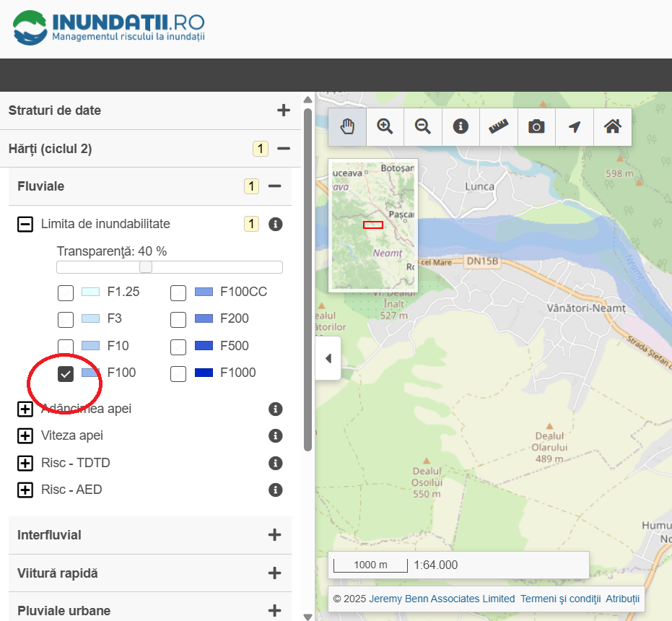This screenshot has height=621, width=672.
Task: Activate the map feature info tool
Action: 461,127
